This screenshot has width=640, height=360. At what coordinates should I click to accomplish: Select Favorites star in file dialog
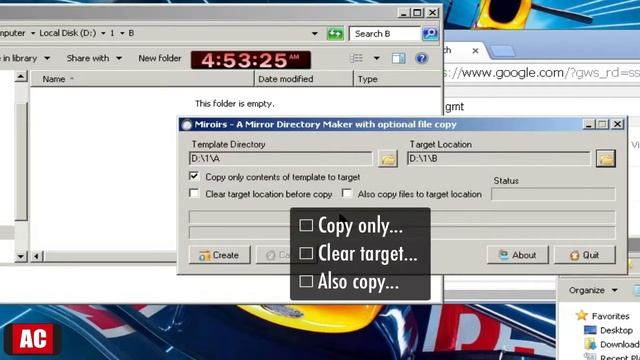(582, 316)
